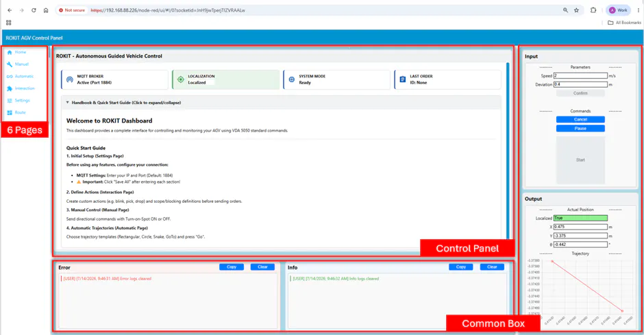Image resolution: width=644 pixels, height=335 pixels.
Task: Clear the Error log
Action: pyautogui.click(x=262, y=267)
